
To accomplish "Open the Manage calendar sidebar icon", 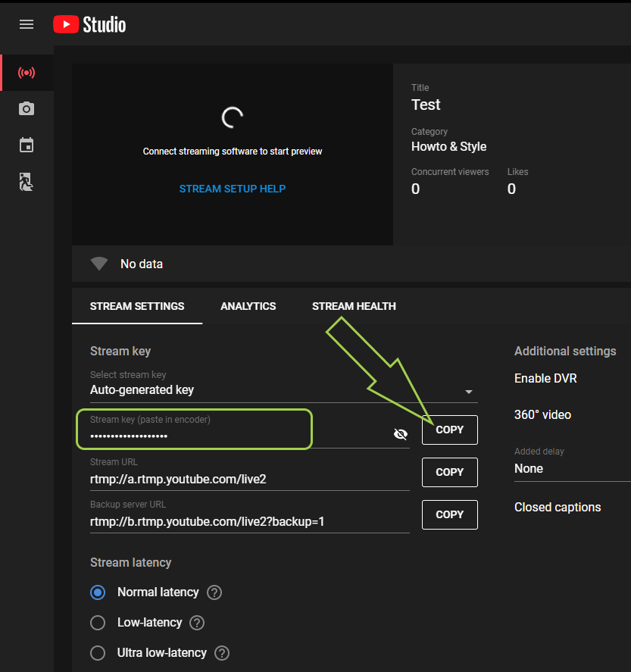I will pos(27,145).
